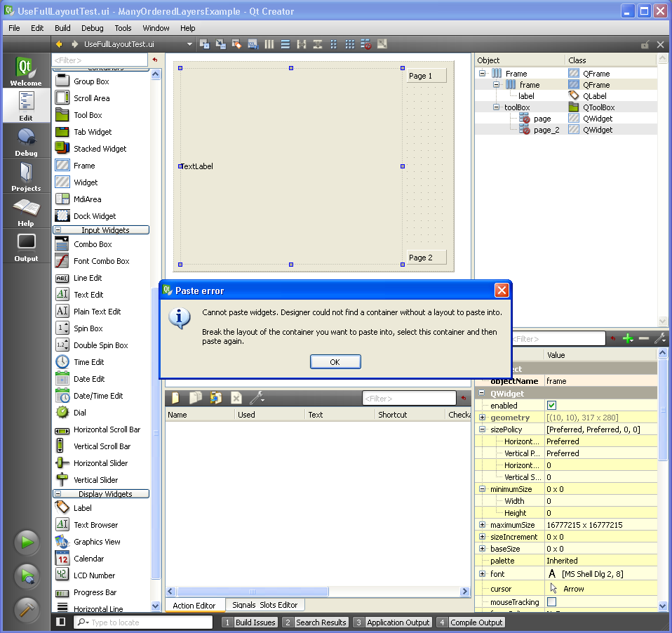The height and width of the screenshot is (633, 672).
Task: Click the green Run button
Action: click(27, 542)
